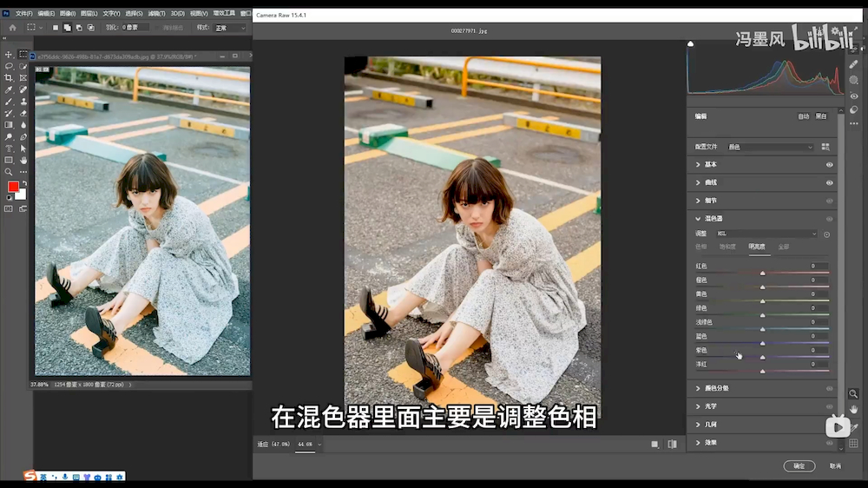This screenshot has width=868, height=488.
Task: Select the Brush tool
Action: [x=9, y=102]
